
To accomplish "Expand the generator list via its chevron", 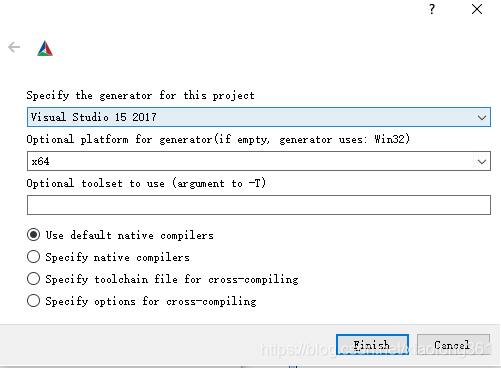I will 482,117.
